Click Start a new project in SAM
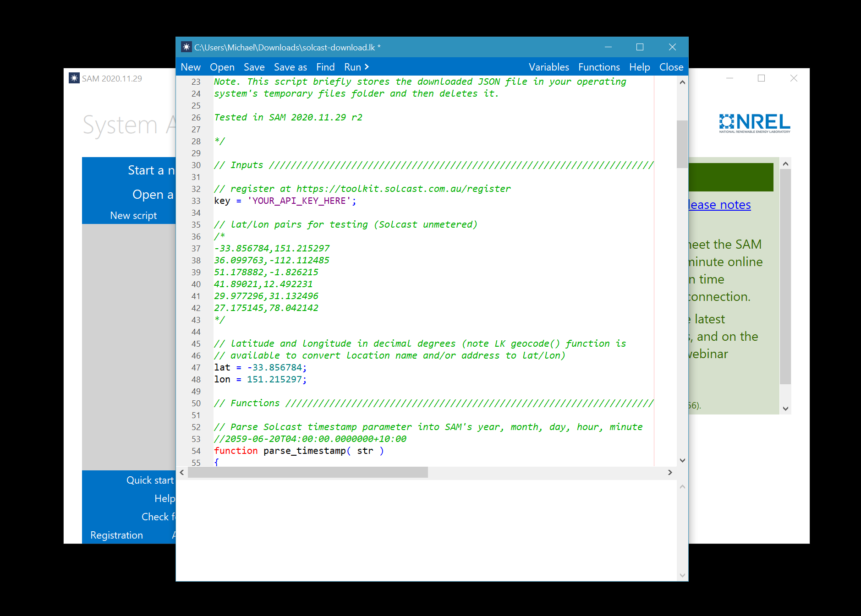 151,170
